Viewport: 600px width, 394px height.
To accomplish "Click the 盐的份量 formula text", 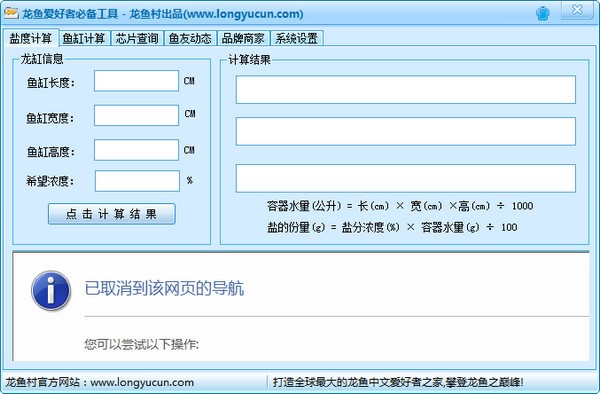I will pos(392,227).
